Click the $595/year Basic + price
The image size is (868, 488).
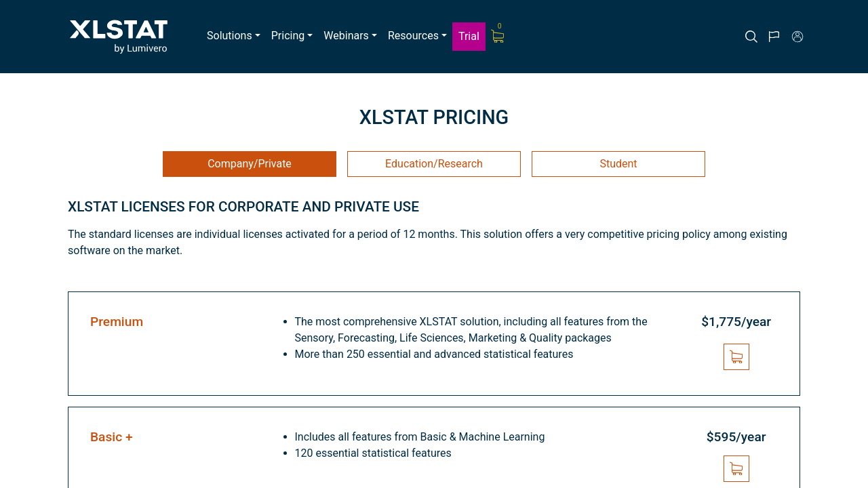point(736,437)
